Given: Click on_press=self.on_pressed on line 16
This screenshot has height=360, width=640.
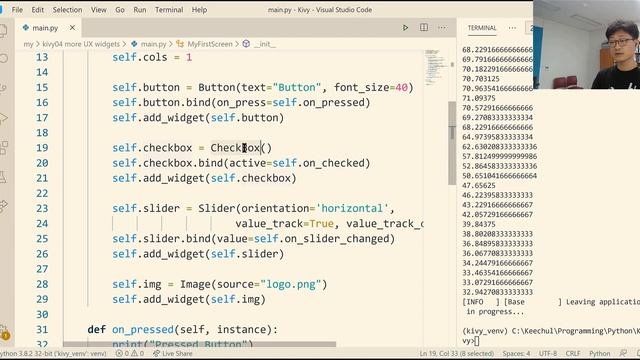Looking at the screenshot, I should 290,102.
